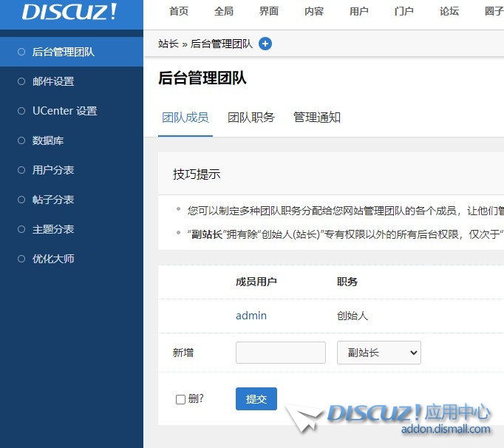Click the 成员用户 column header

256,282
